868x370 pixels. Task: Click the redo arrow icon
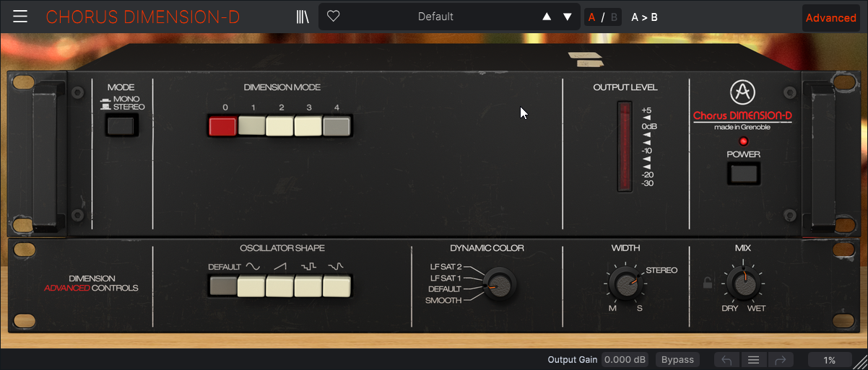(780, 360)
